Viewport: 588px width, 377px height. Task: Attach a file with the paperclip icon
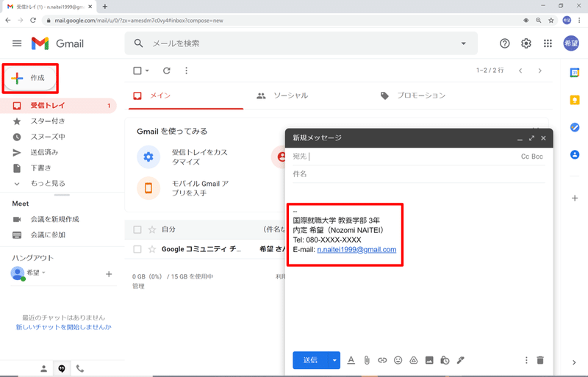pyautogui.click(x=367, y=360)
